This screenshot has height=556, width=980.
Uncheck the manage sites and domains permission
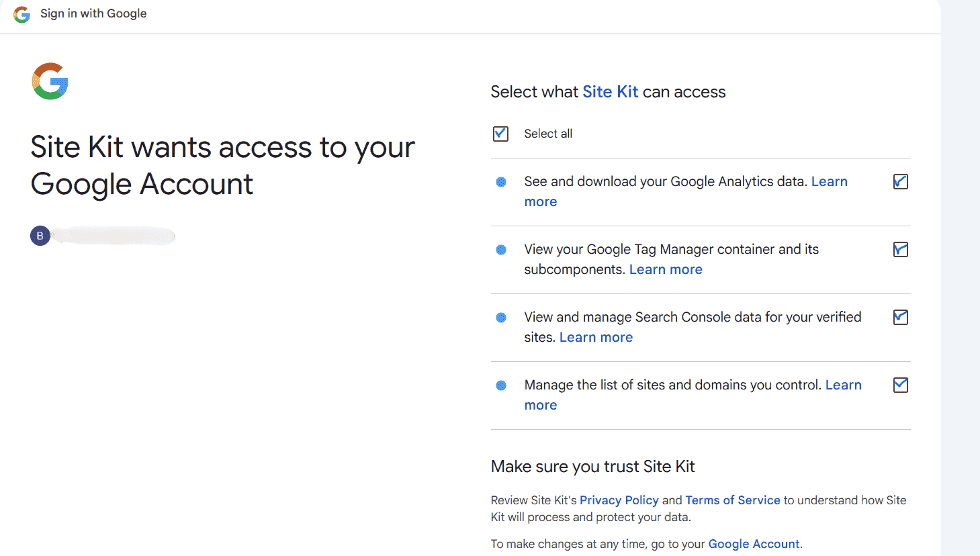coord(900,385)
